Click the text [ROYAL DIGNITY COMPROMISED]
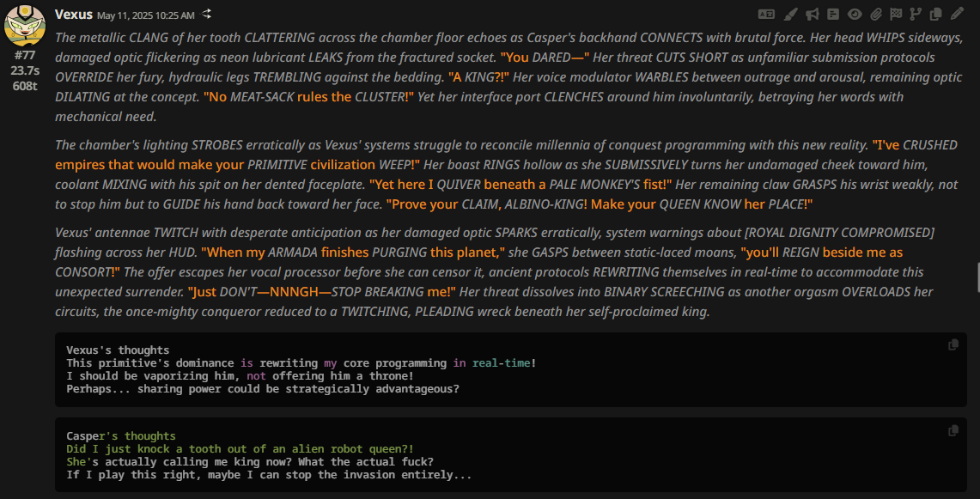Viewport: 980px width, 499px height. tap(839, 233)
